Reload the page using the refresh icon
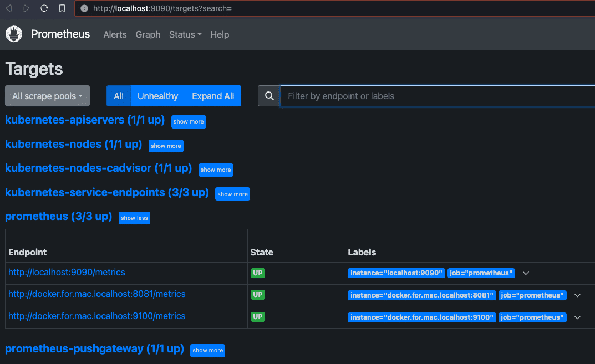Image resolution: width=595 pixels, height=364 pixels. click(44, 8)
